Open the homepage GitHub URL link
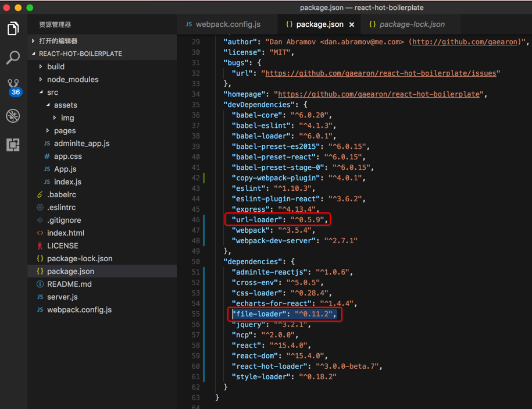 pyautogui.click(x=379, y=94)
